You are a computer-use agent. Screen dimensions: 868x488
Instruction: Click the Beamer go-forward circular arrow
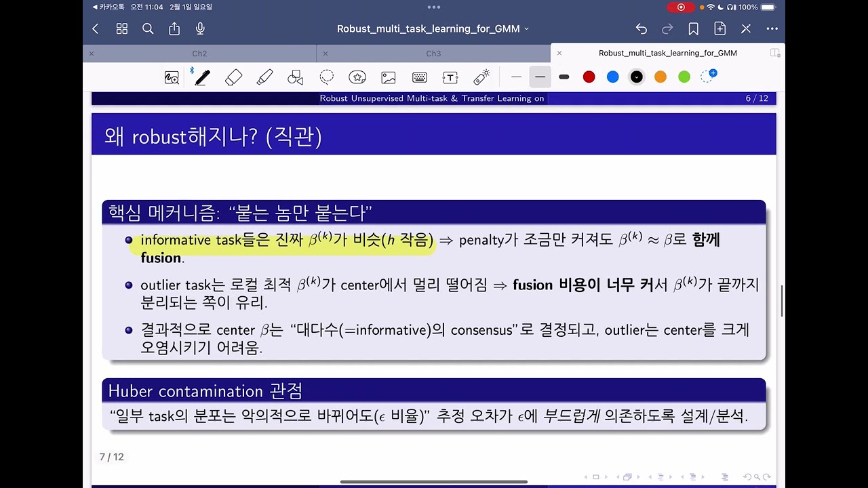coord(767,477)
